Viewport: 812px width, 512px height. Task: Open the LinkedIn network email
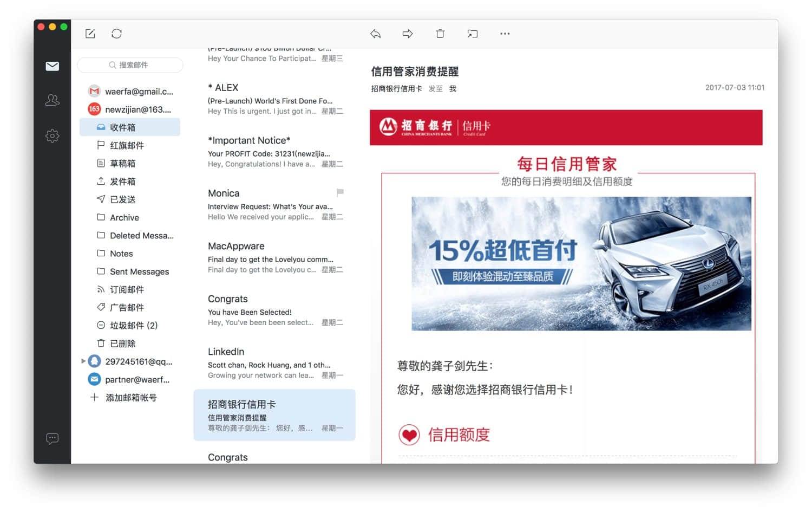pos(274,363)
